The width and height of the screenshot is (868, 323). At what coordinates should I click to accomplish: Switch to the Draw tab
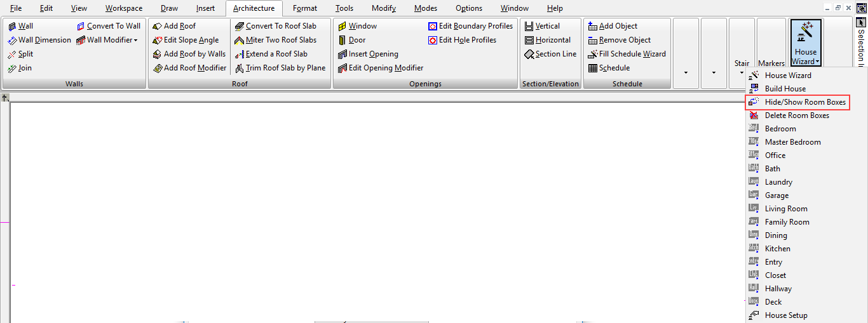(169, 8)
